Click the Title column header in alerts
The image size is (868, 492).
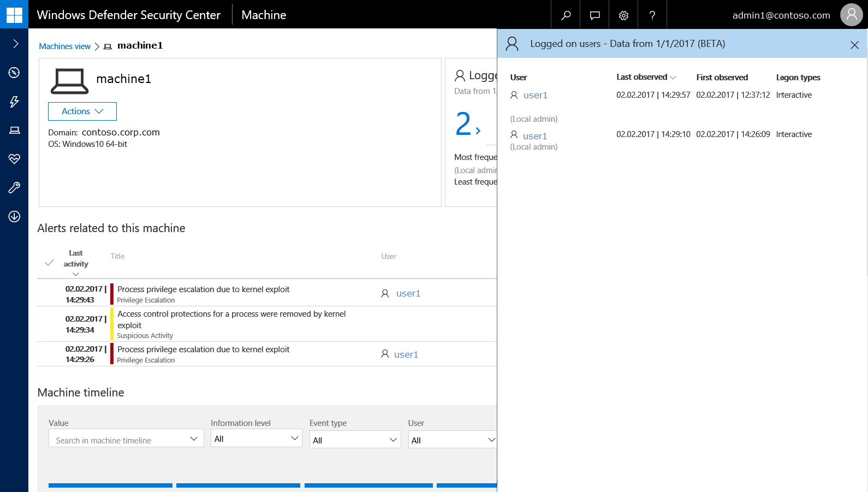(x=117, y=256)
